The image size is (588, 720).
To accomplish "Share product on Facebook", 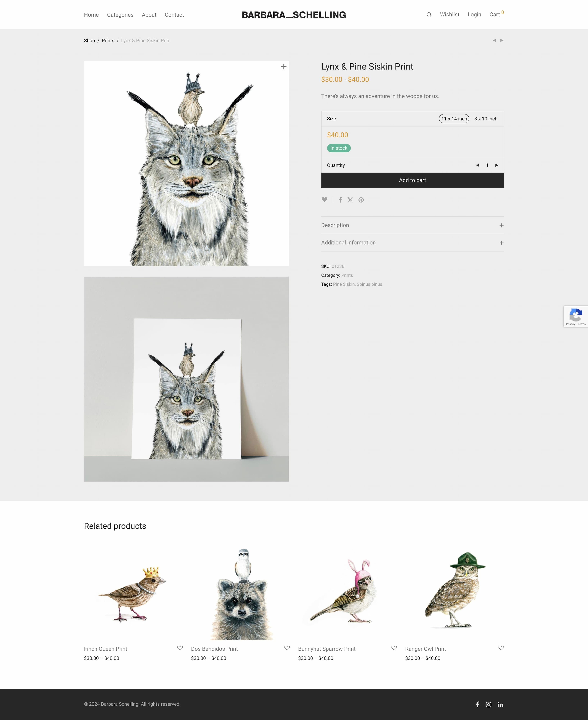I will tap(340, 200).
